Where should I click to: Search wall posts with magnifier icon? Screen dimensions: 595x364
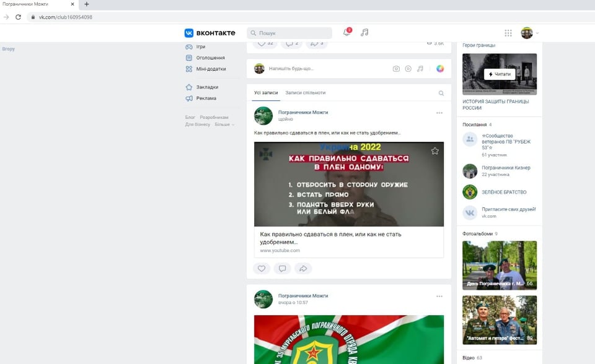pos(441,93)
